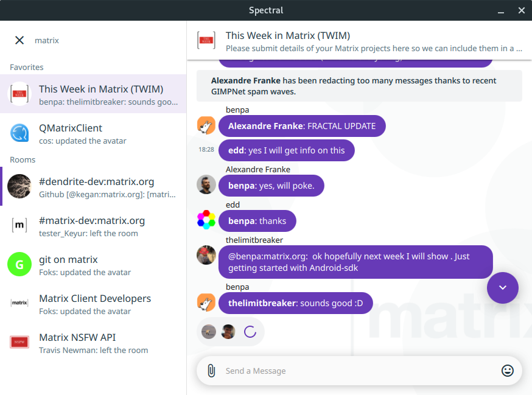The height and width of the screenshot is (395, 532).
Task: Open the emoji picker smiley icon
Action: tap(507, 371)
